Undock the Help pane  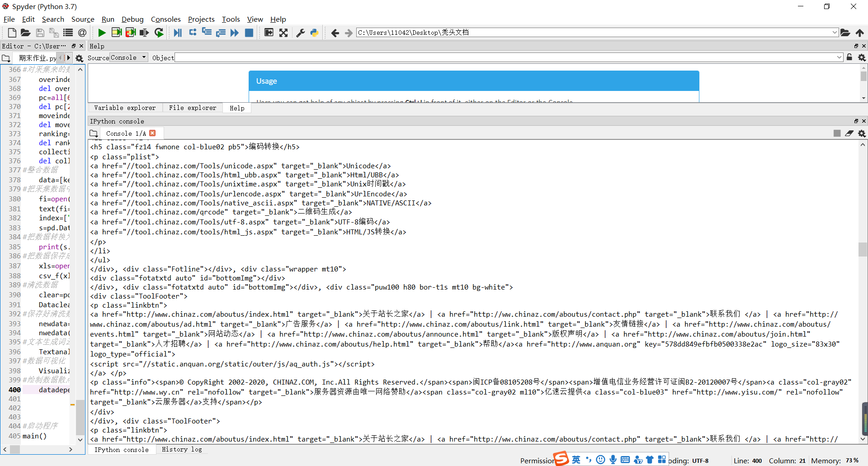point(856,46)
